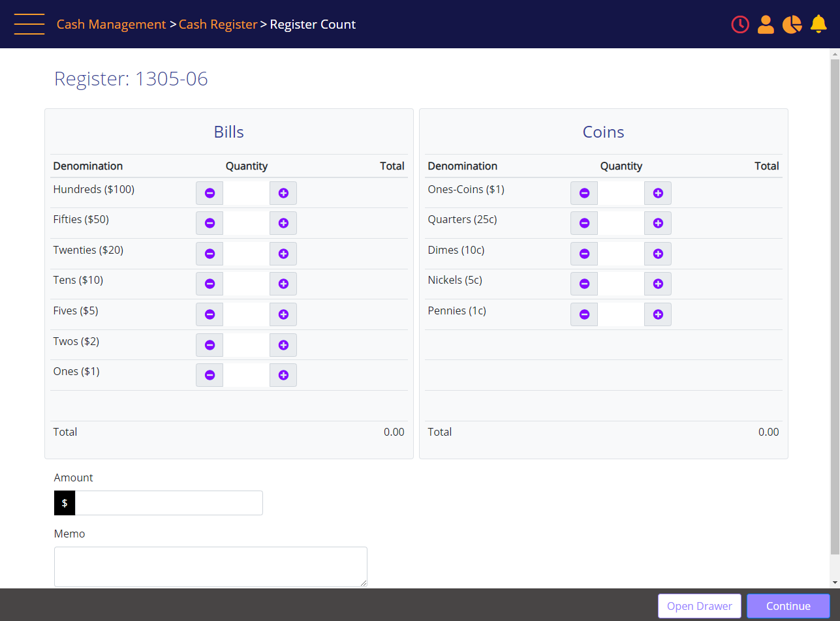Decrease Twos ($2) quantity
Image resolution: width=840 pixels, height=621 pixels.
pos(210,345)
